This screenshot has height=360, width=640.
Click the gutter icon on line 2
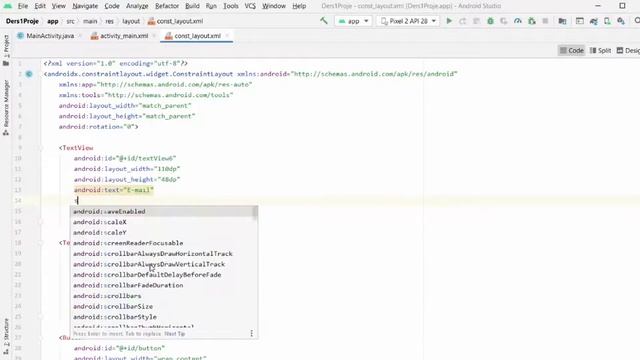[29, 74]
